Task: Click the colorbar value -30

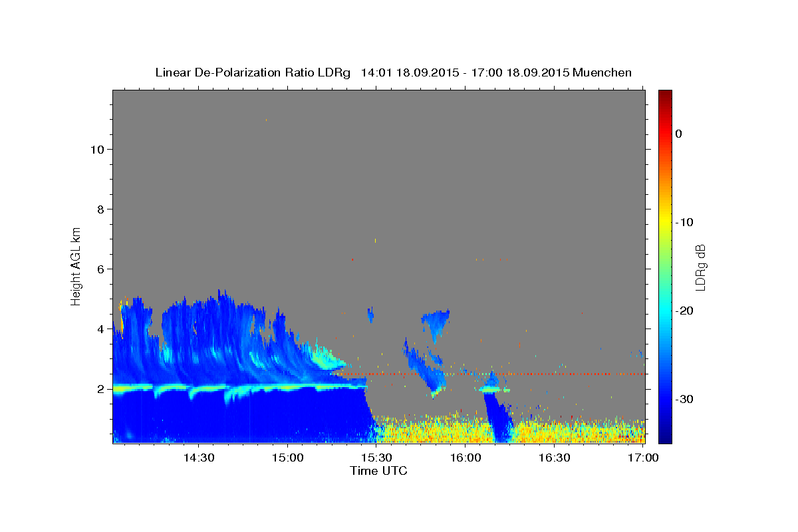Action: 685,399
